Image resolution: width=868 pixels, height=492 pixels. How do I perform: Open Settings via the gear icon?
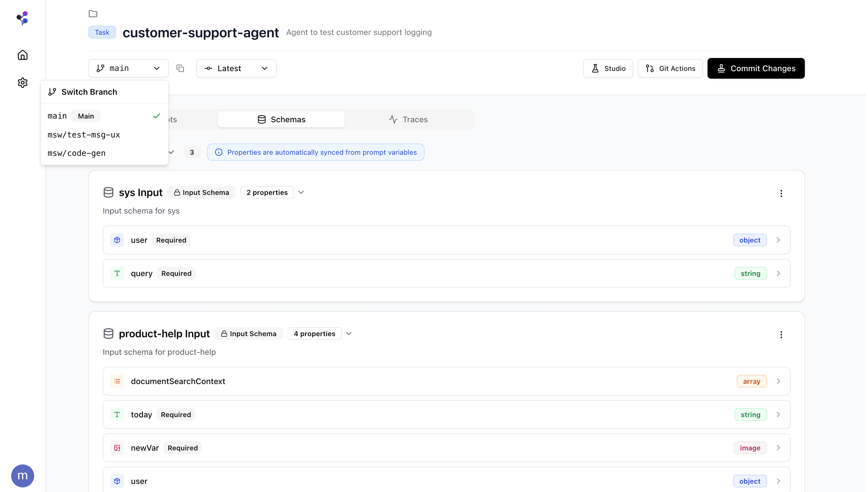(x=22, y=83)
